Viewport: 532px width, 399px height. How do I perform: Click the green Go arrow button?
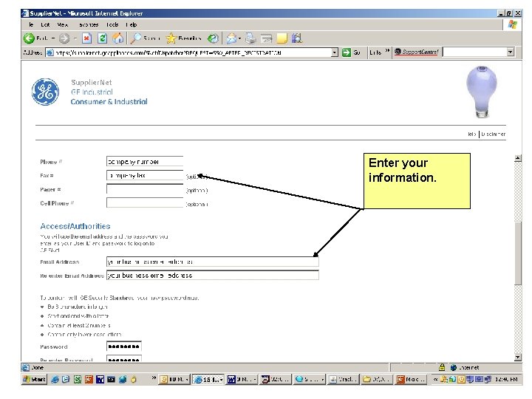[x=347, y=52]
